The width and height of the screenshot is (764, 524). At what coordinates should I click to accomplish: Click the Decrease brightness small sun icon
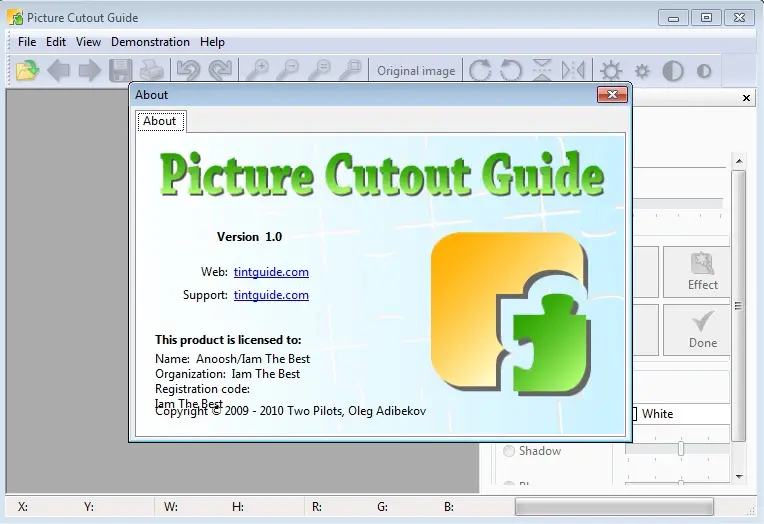[x=642, y=71]
